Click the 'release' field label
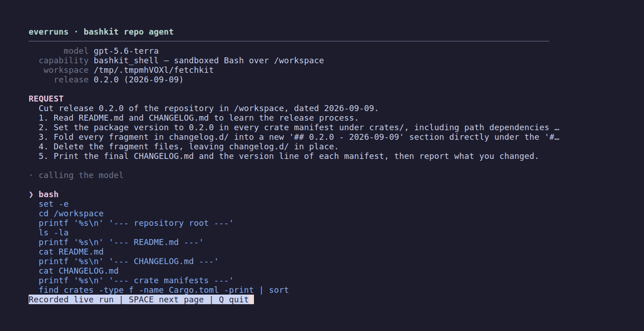Screen dimensions: 644x331 (x=71, y=80)
